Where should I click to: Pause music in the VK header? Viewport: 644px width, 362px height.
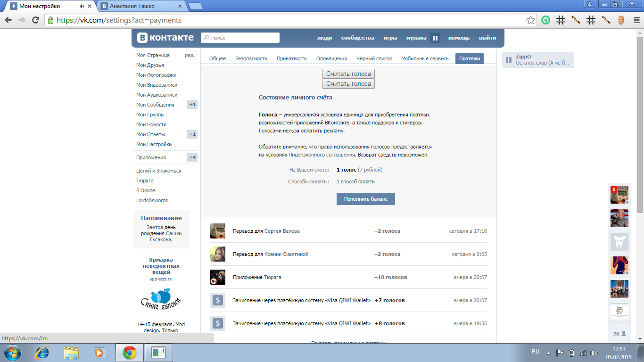pyautogui.click(x=435, y=38)
